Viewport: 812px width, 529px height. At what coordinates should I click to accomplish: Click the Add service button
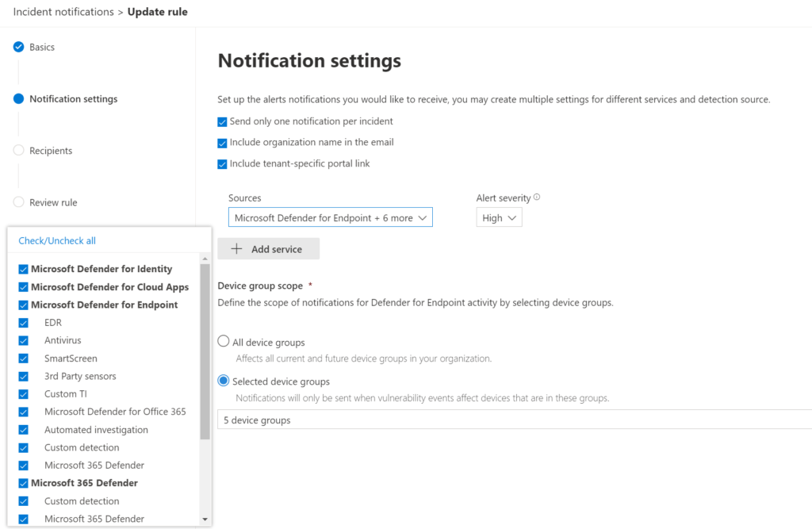click(x=268, y=249)
